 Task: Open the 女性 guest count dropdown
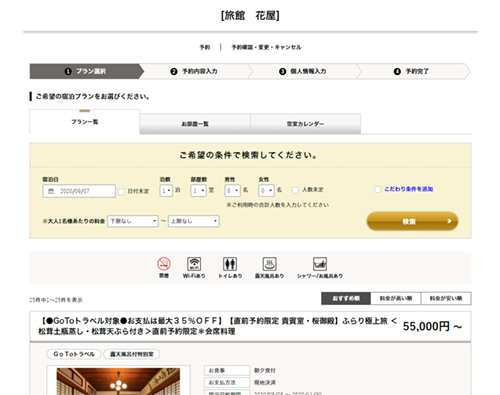[x=266, y=191]
